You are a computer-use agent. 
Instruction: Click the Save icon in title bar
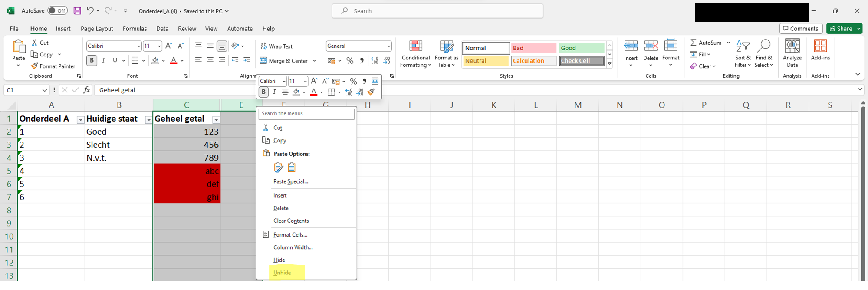[x=77, y=11]
